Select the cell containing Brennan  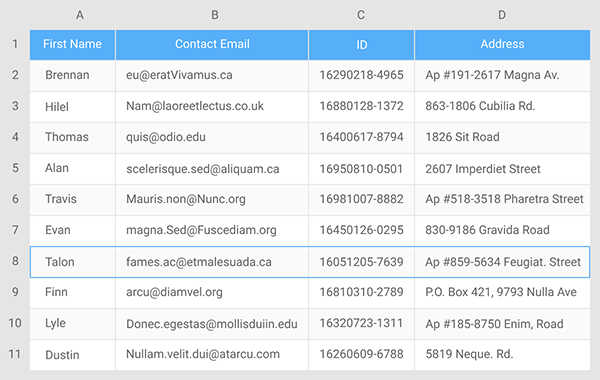[72, 75]
